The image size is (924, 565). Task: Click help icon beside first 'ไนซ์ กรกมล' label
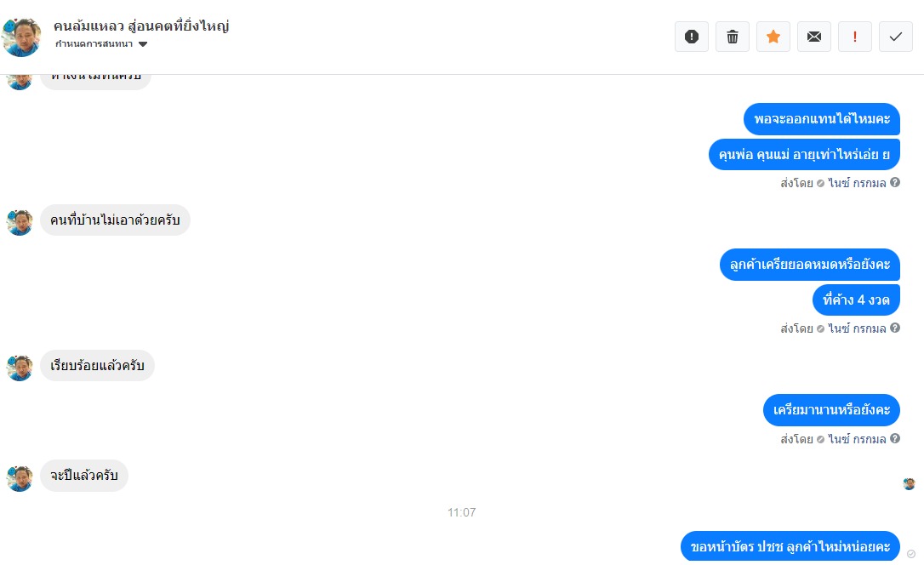click(x=894, y=183)
